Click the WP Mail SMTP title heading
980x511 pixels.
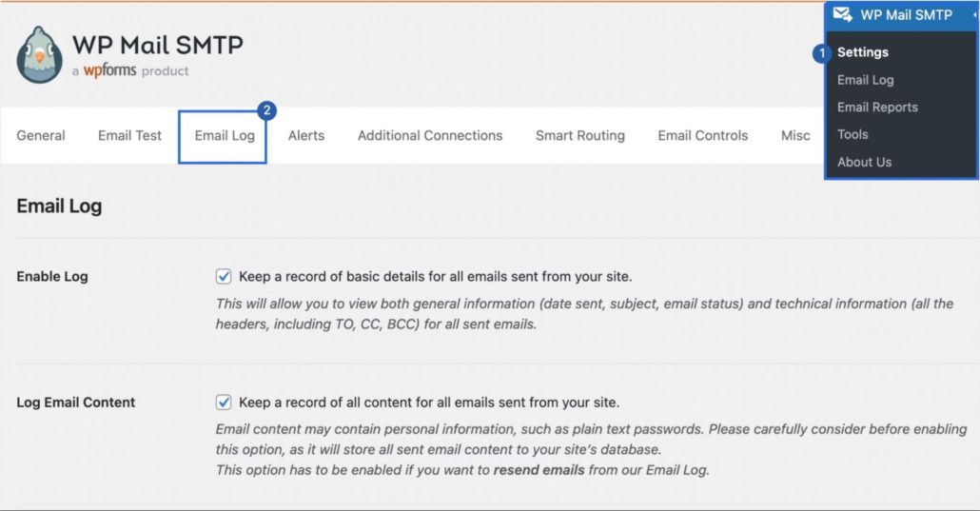click(x=158, y=45)
